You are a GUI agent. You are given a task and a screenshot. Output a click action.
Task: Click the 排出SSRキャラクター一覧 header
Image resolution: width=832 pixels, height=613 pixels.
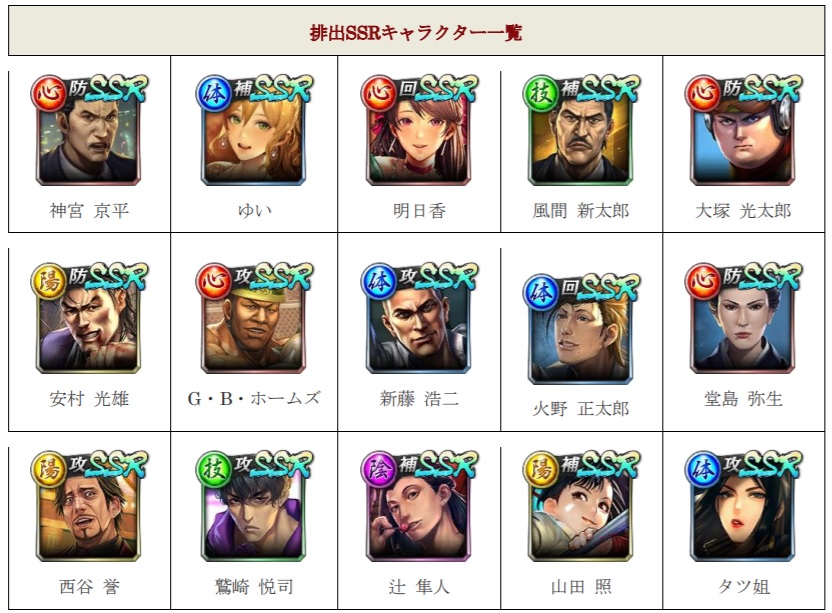point(416,33)
